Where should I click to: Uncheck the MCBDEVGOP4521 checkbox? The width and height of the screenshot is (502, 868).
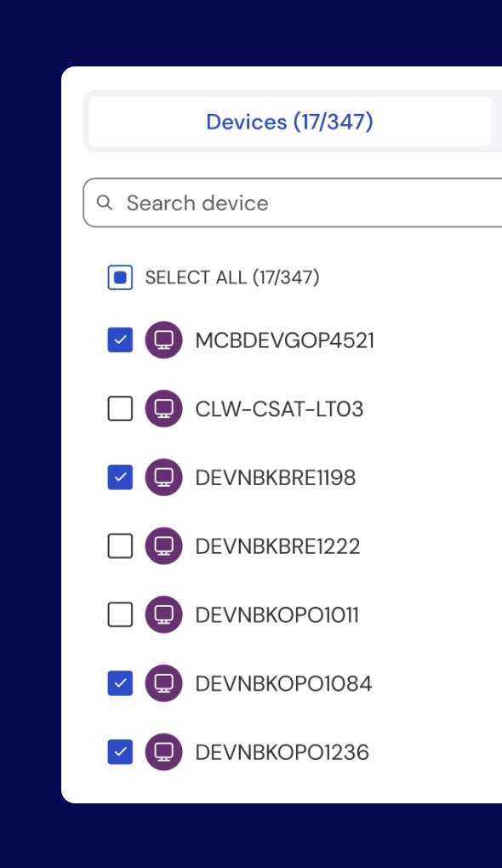click(x=120, y=340)
